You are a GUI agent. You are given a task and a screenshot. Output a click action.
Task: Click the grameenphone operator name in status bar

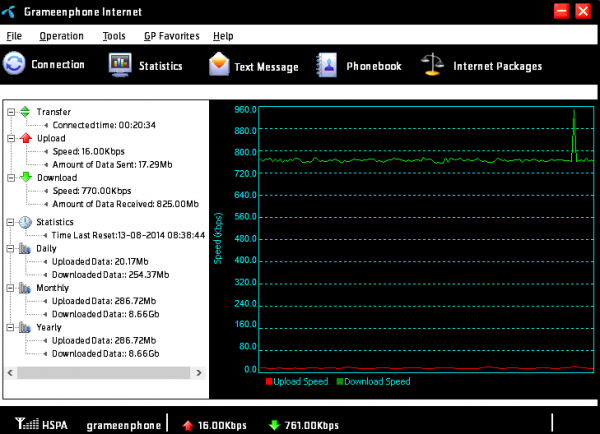pos(124,426)
